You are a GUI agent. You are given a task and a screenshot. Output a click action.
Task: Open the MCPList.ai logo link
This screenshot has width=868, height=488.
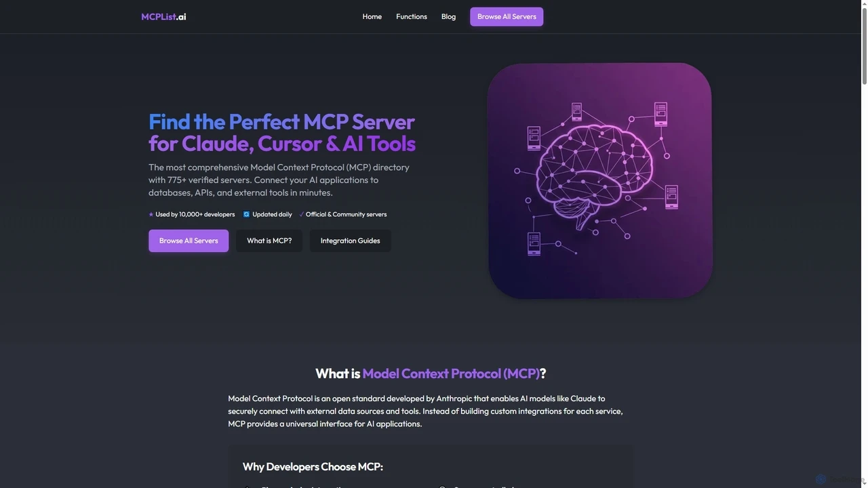pyautogui.click(x=163, y=16)
